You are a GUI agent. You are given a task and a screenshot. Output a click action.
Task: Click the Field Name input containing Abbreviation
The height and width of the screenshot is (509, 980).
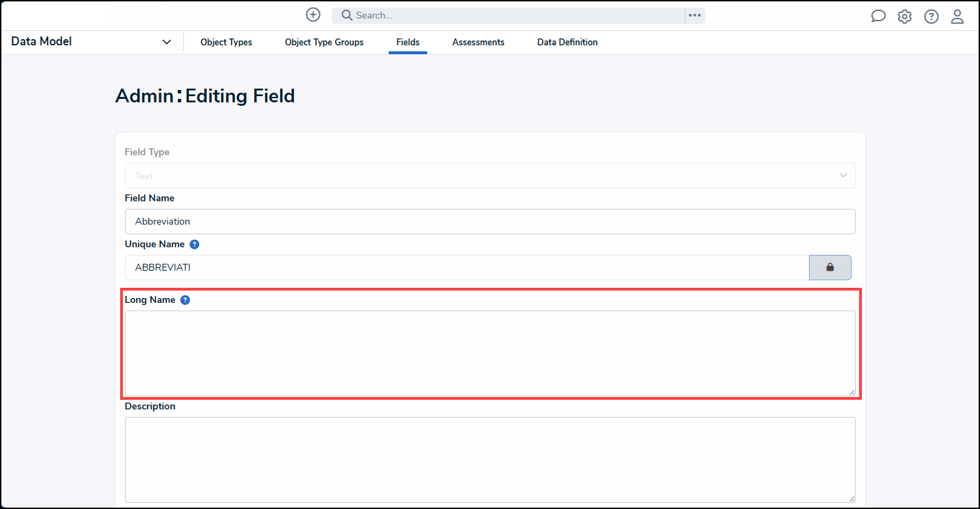489,221
